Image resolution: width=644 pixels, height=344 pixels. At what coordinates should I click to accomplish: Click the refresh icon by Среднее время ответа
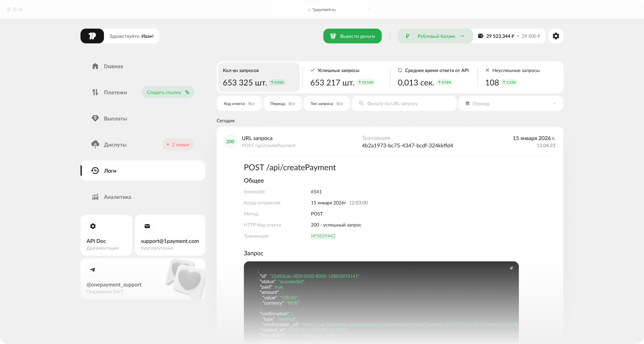coord(400,70)
